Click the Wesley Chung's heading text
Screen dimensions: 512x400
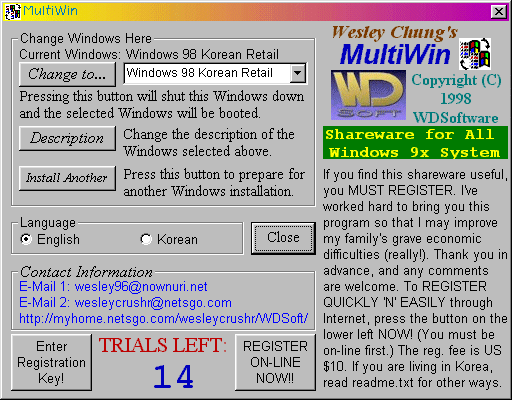pyautogui.click(x=395, y=33)
